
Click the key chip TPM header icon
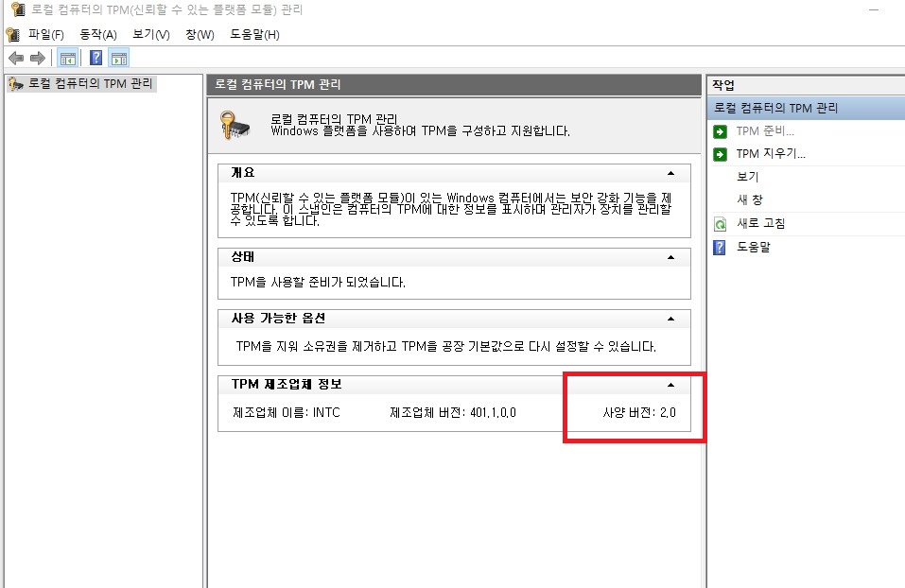pyautogui.click(x=235, y=125)
